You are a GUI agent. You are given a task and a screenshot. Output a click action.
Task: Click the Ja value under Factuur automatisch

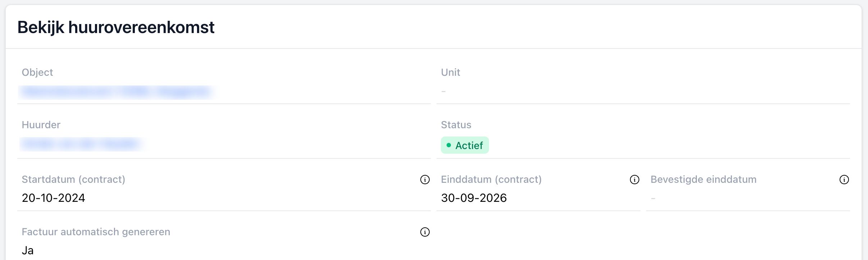pyautogui.click(x=28, y=250)
